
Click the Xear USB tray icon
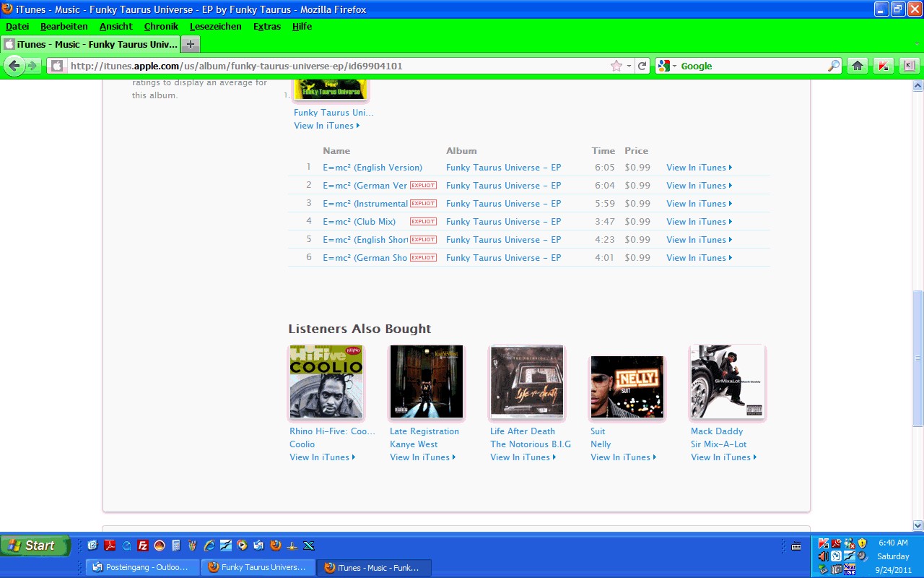coord(850,569)
